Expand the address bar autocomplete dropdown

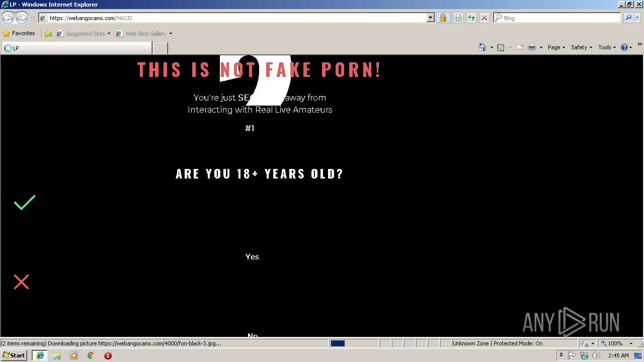[x=431, y=18]
